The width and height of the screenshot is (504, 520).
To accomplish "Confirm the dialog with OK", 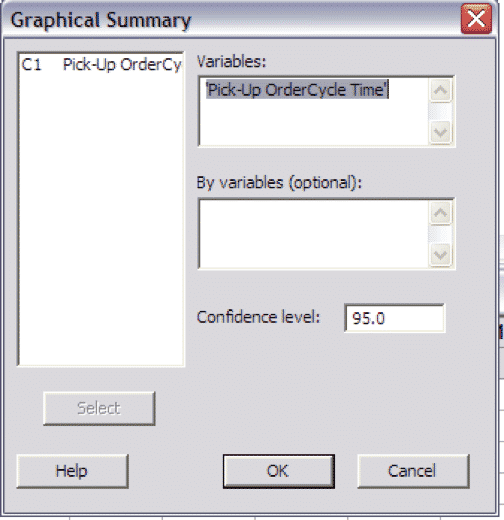I will pyautogui.click(x=279, y=471).
